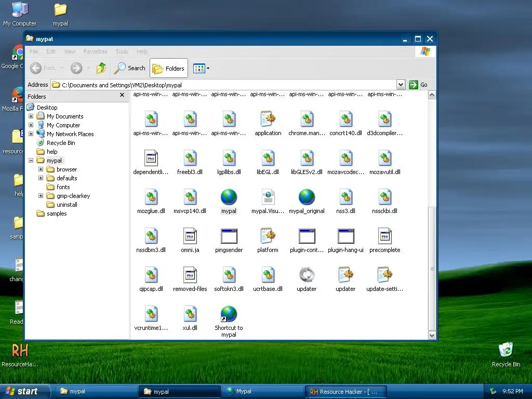Click the Go button beside address bar
Screen dimensions: 532x399
(x=418, y=85)
